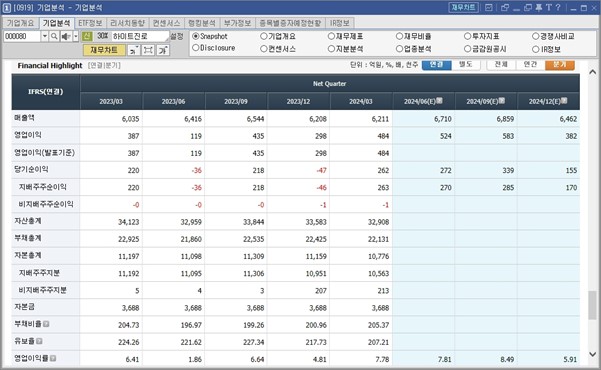This screenshot has width=601, height=370.
Task: Click the stock code input field
Action: pyautogui.click(x=21, y=36)
